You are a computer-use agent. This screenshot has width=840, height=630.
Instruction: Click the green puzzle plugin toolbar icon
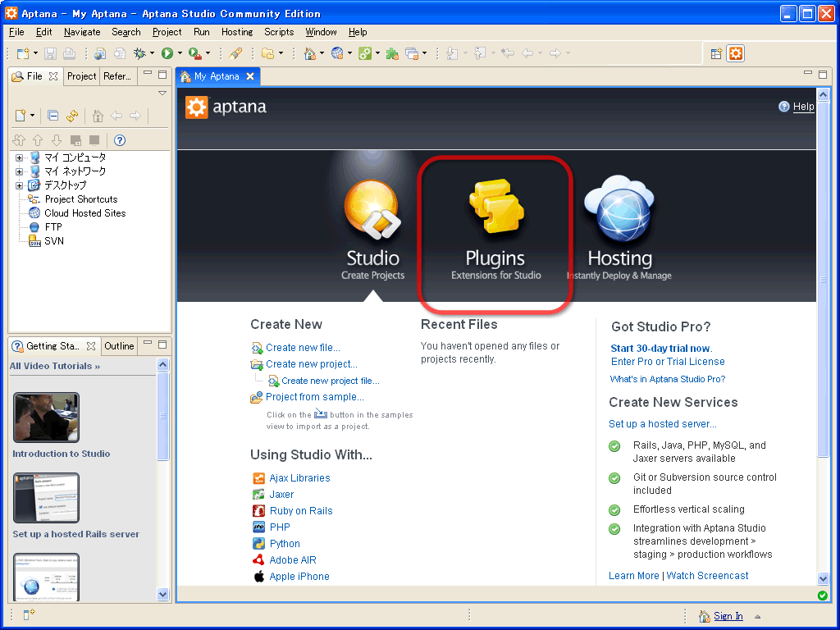click(392, 53)
